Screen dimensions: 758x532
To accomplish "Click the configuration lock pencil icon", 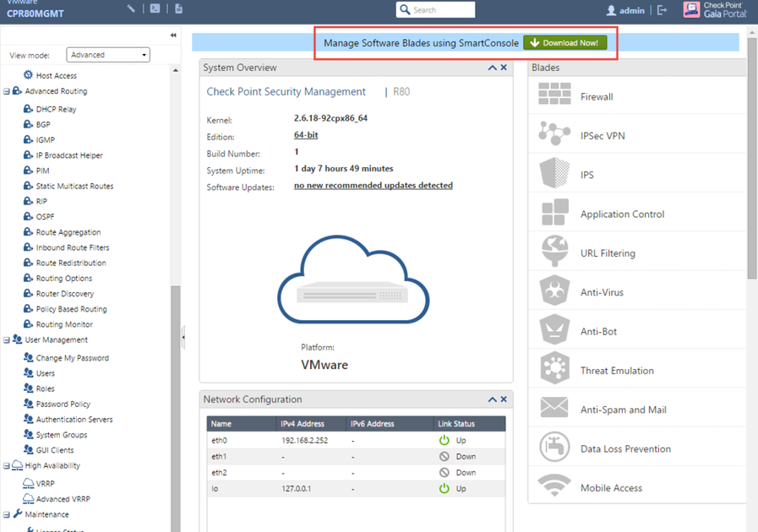I will (x=131, y=8).
